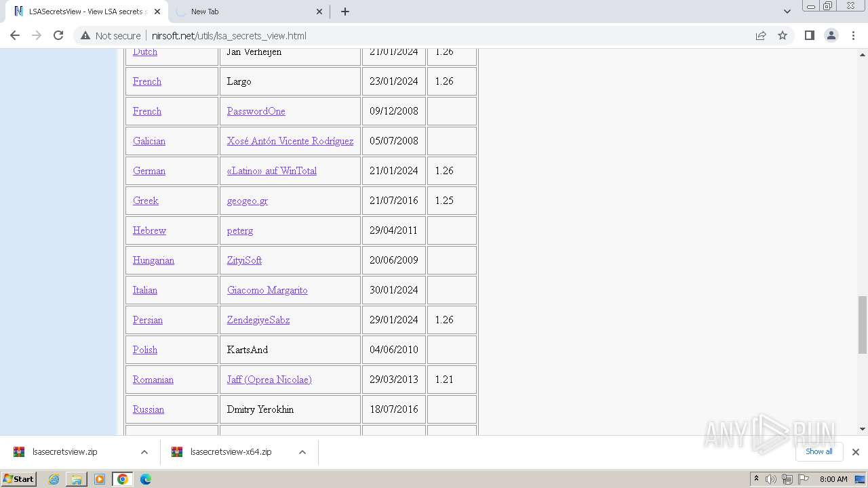The width and height of the screenshot is (868, 488).
Task: Open the German translation link
Action: click(x=149, y=171)
